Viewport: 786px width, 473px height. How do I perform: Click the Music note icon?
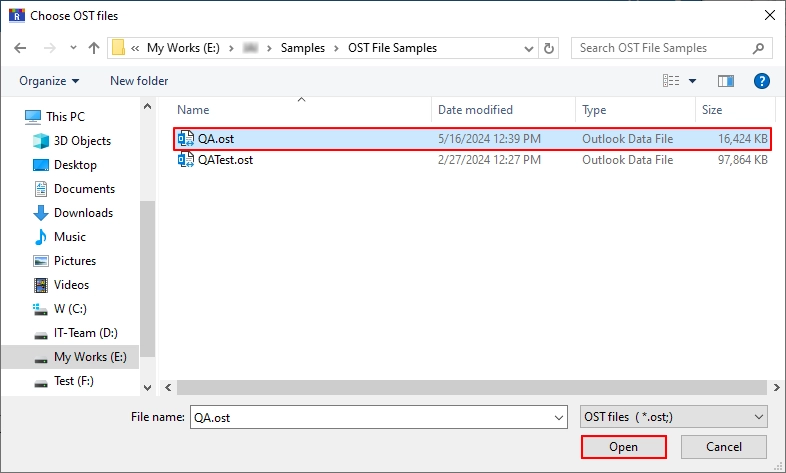[x=41, y=237]
